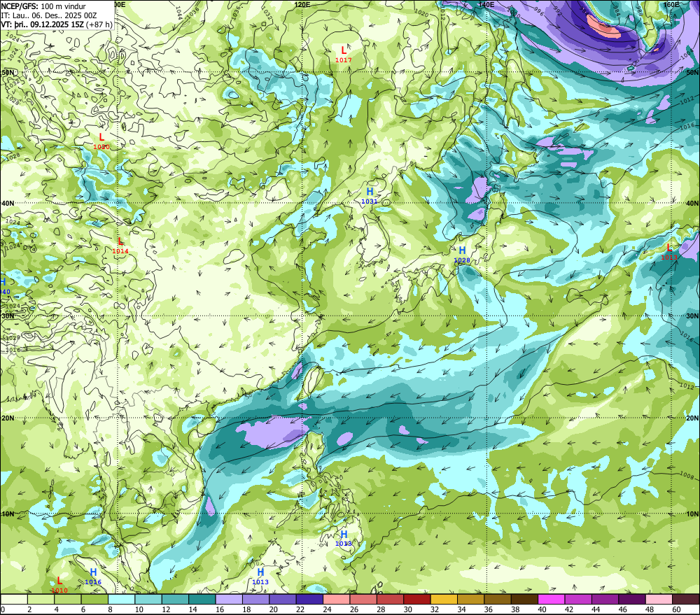The image size is (700, 615).
Task: Click the '120E' longitude label
Action: point(302,4)
